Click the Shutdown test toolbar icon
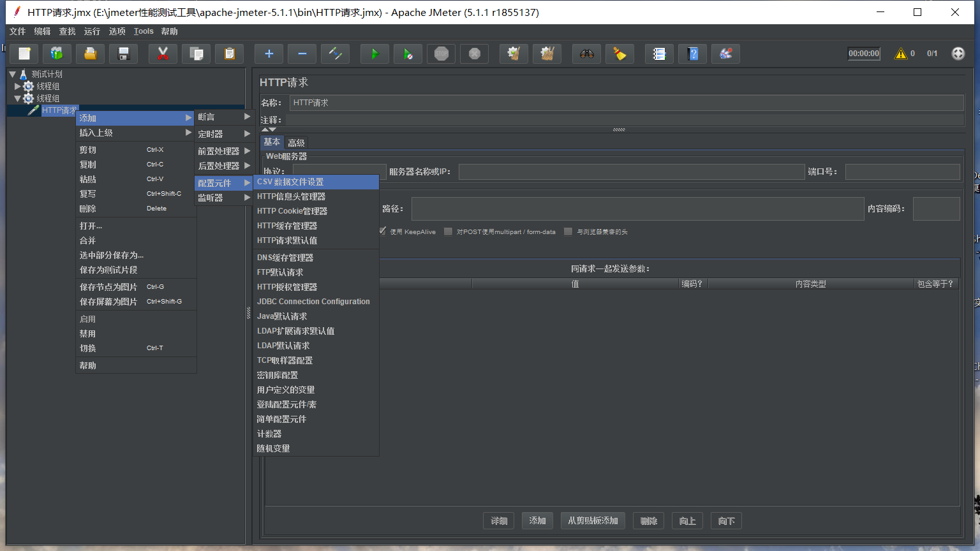This screenshot has width=980, height=551. tap(475, 54)
